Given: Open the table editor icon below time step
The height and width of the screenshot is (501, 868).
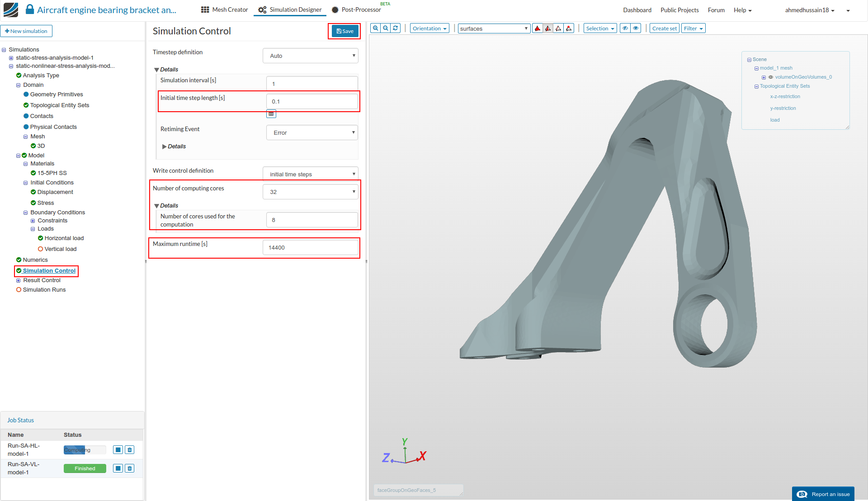Looking at the screenshot, I should (271, 114).
